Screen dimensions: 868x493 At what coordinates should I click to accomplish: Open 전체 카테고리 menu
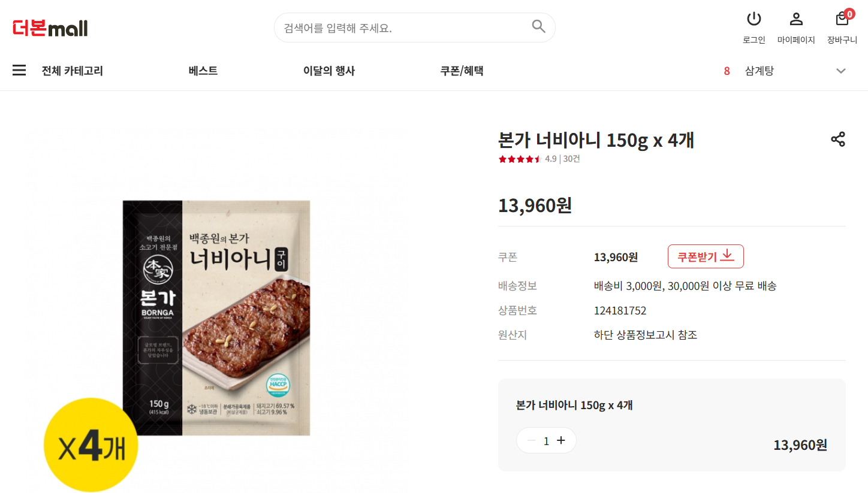(72, 71)
